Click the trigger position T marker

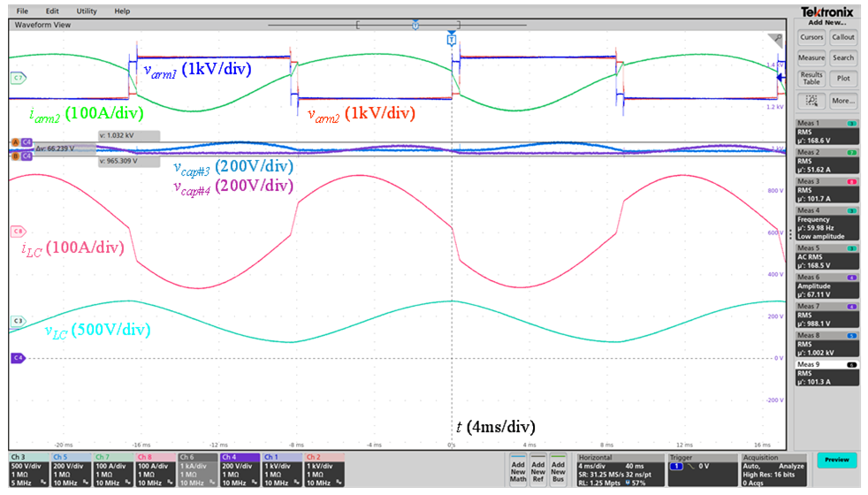pyautogui.click(x=452, y=41)
